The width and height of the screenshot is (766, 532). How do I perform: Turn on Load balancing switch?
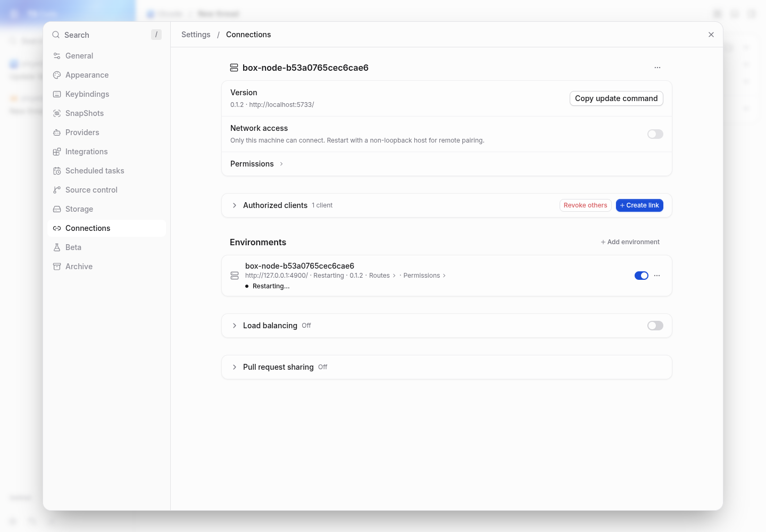coord(655,326)
